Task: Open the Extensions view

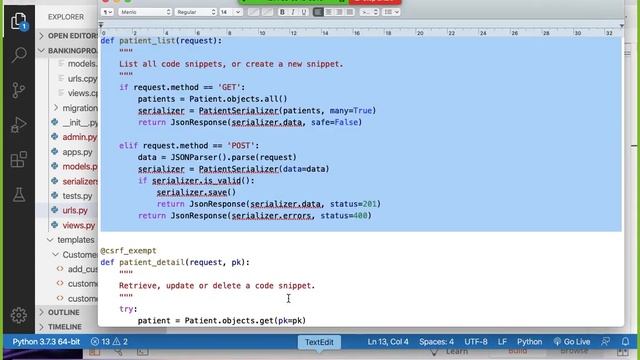Action: pyautogui.click(x=19, y=159)
